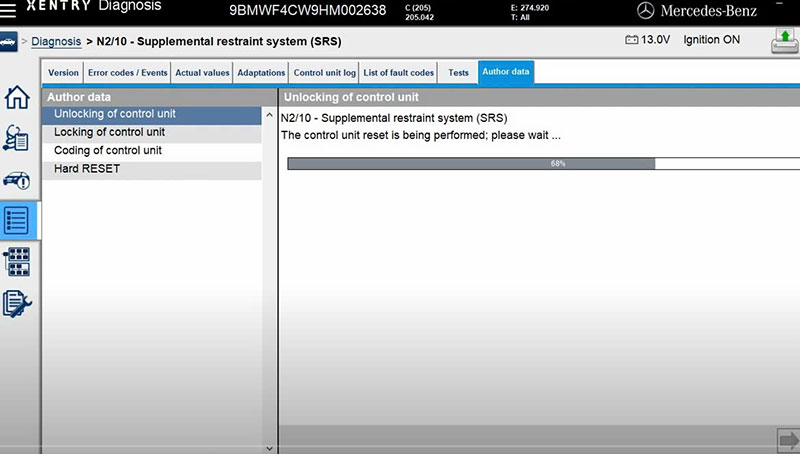Switch to the Tests tab
800x454 pixels.
(458, 73)
